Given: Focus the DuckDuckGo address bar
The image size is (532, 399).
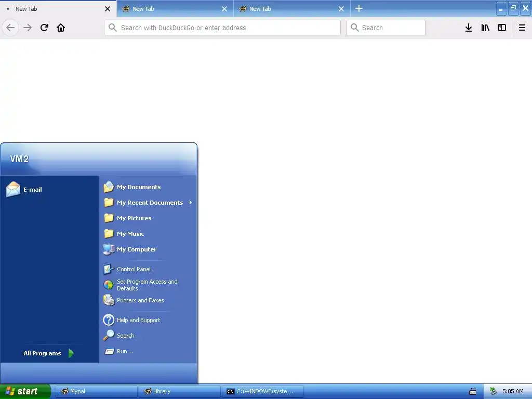Looking at the screenshot, I should click(222, 28).
